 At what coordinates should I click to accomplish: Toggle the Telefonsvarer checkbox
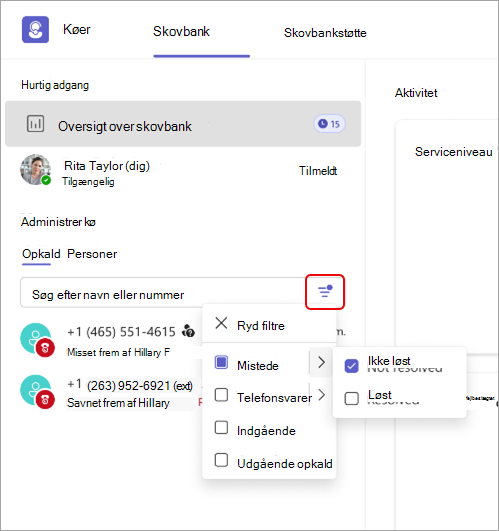coord(221,395)
